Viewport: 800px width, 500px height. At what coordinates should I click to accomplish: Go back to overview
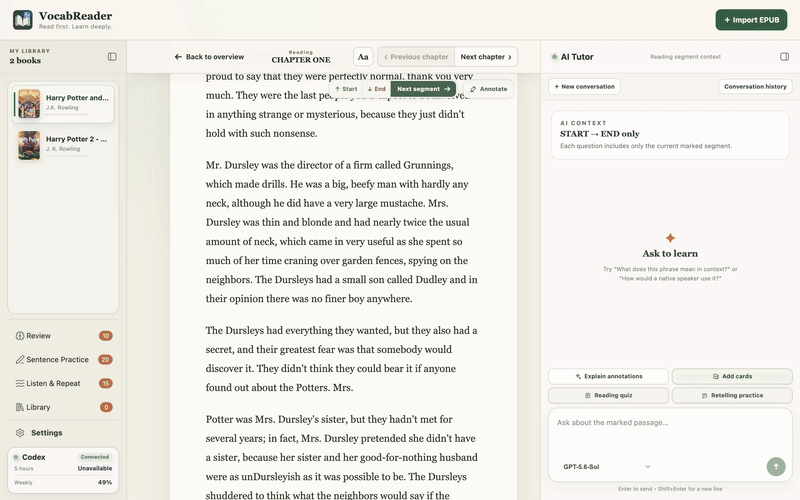click(x=209, y=57)
